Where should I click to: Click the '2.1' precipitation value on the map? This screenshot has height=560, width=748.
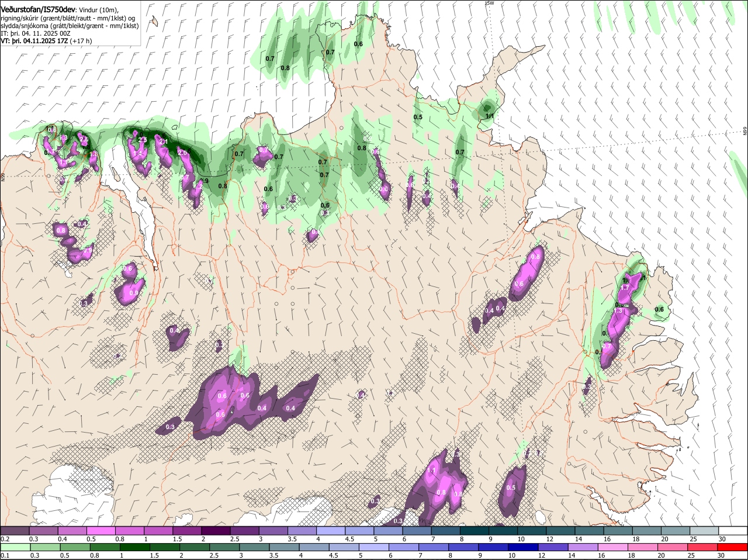(164, 141)
